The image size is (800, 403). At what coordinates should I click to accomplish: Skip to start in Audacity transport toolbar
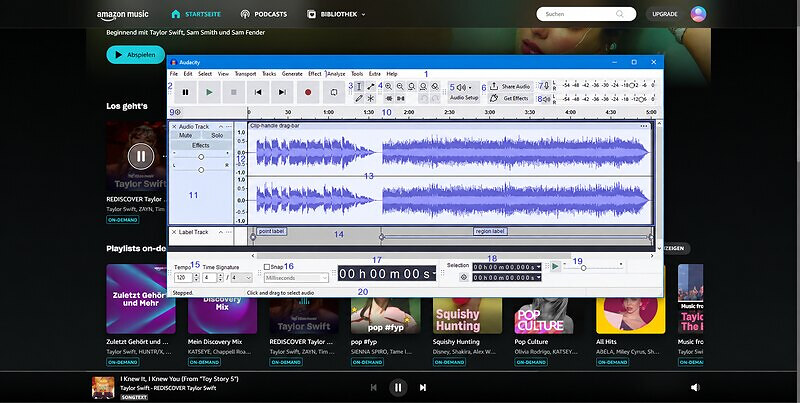(258, 92)
